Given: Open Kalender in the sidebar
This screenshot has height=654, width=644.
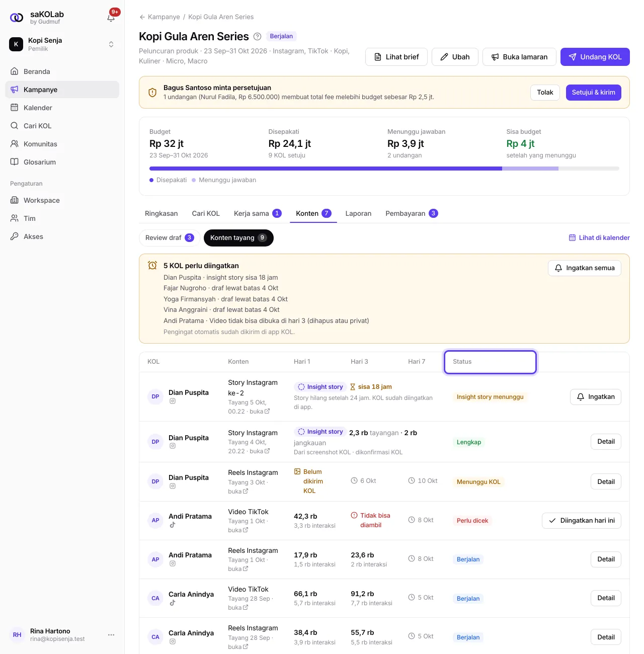Looking at the screenshot, I should pyautogui.click(x=62, y=108).
